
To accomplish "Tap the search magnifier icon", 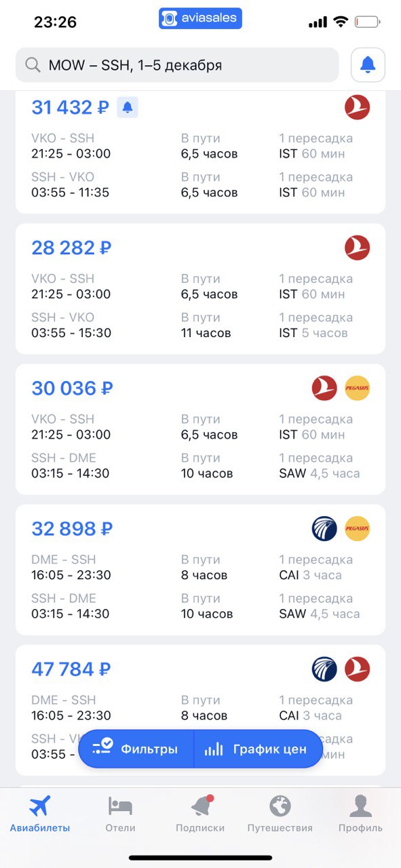I will (x=33, y=65).
